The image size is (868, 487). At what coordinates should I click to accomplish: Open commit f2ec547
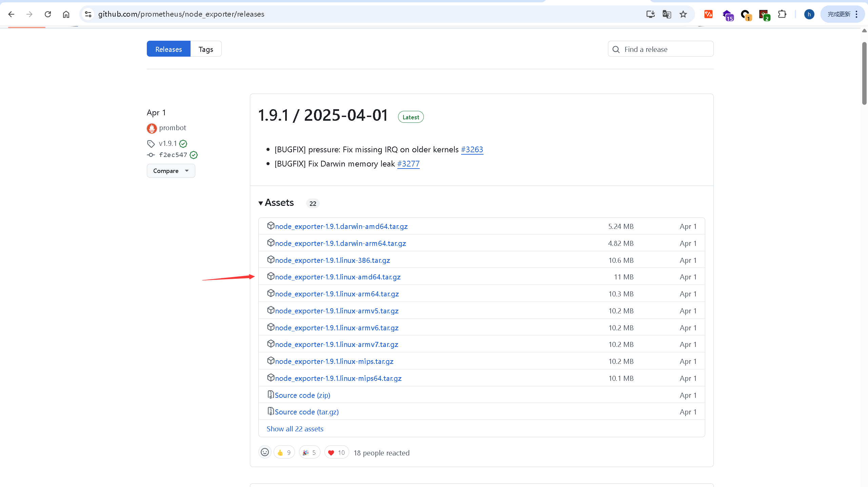173,155
